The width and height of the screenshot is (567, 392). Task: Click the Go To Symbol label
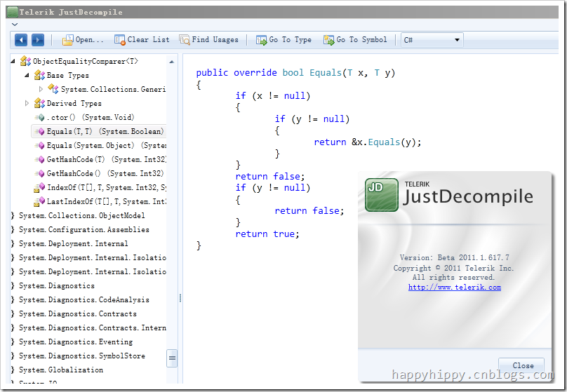361,40
